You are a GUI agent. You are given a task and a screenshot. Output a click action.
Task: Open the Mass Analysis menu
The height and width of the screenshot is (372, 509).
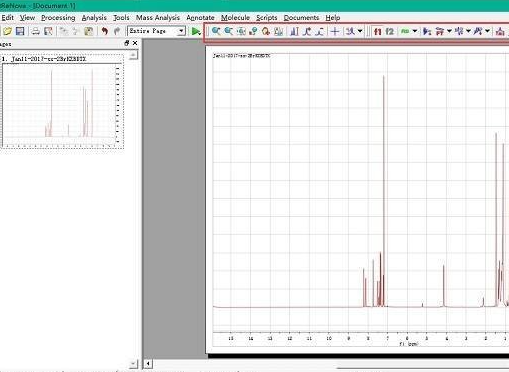click(158, 18)
